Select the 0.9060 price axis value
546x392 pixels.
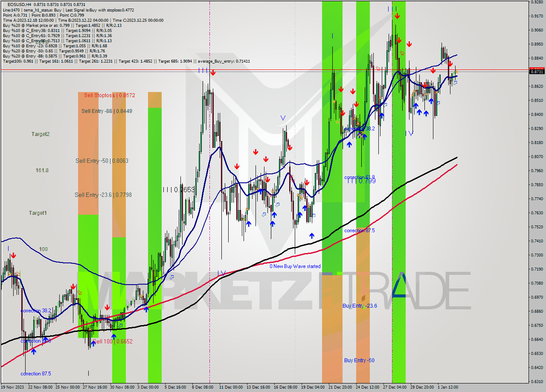tap(536, 30)
